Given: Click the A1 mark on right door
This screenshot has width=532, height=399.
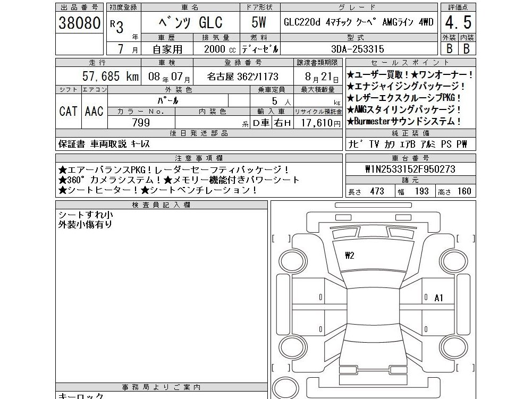Looking at the screenshot, I should [x=438, y=298].
